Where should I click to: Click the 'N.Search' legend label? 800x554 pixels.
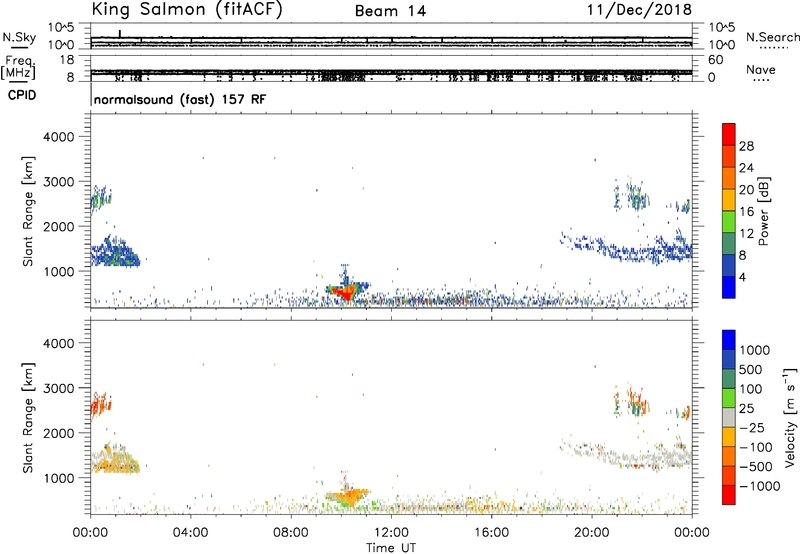772,37
